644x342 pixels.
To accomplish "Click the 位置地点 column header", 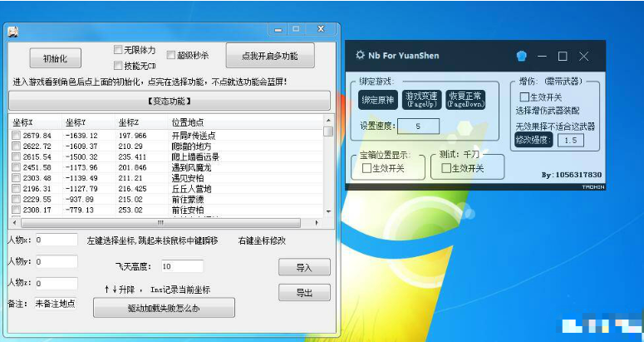I will [x=246, y=122].
